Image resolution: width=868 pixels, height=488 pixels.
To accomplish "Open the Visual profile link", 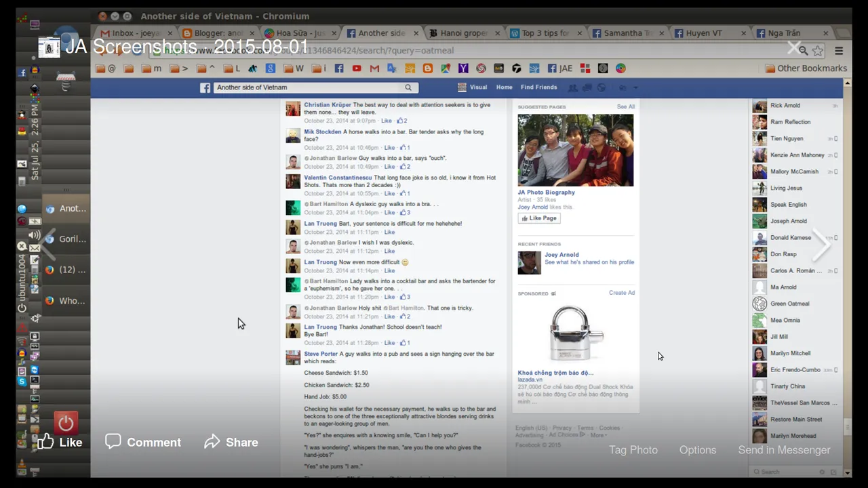I will pyautogui.click(x=473, y=87).
